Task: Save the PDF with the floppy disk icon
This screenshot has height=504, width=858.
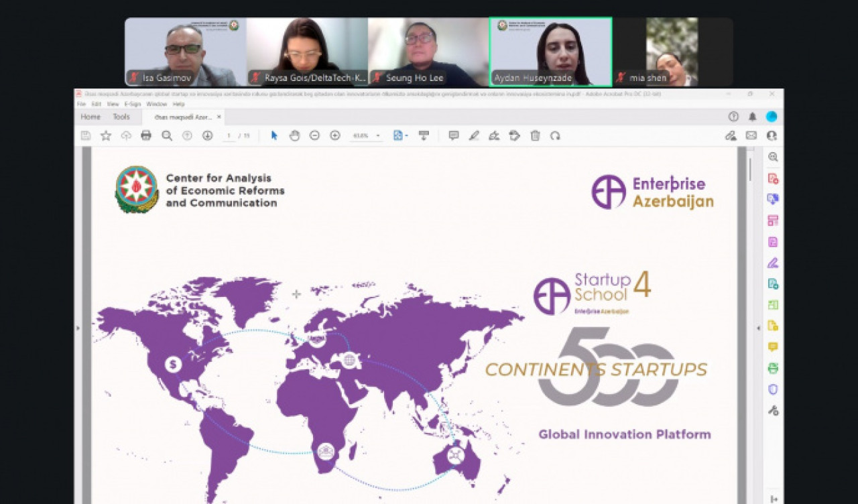Action: (86, 135)
